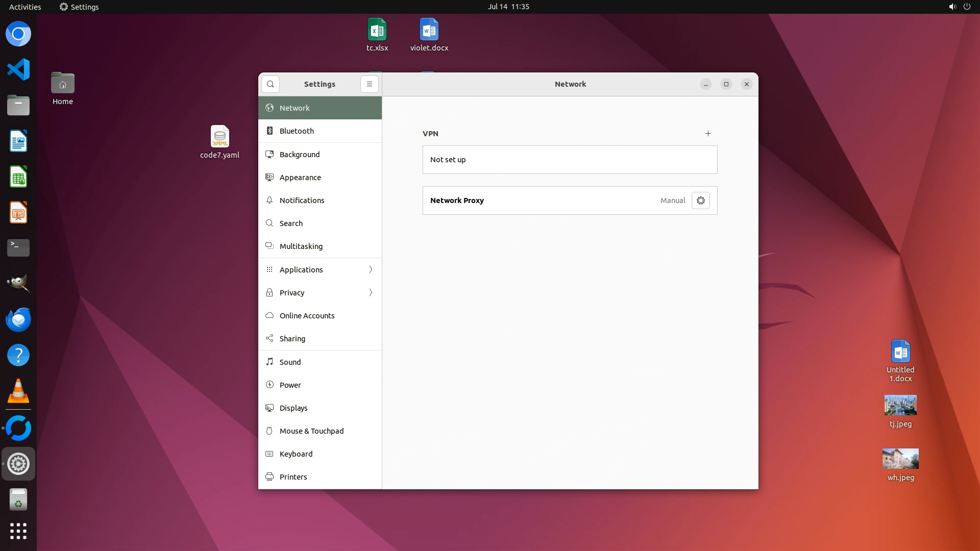Launch Visual Studio Code from dock
Image resolution: width=980 pixels, height=551 pixels.
pyautogui.click(x=18, y=69)
